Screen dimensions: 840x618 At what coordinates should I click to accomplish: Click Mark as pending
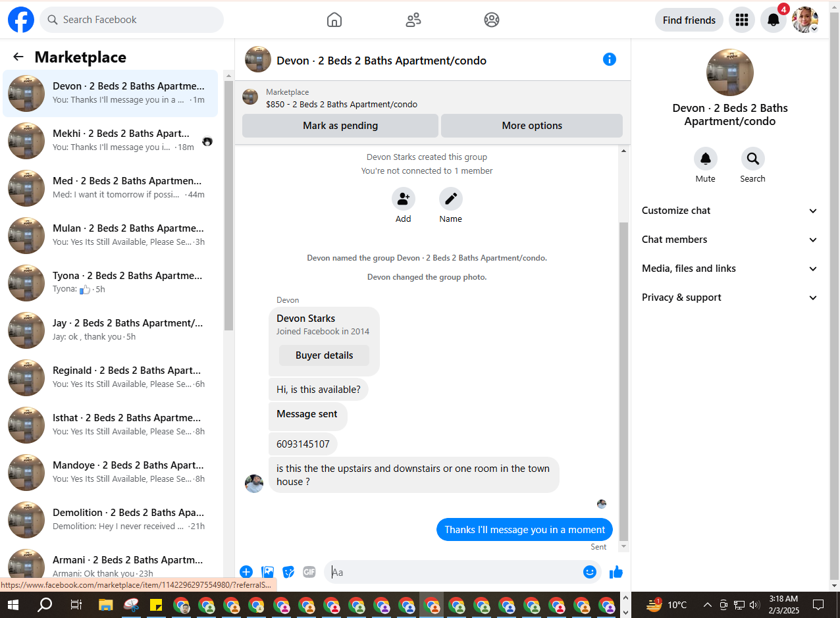[x=340, y=126]
